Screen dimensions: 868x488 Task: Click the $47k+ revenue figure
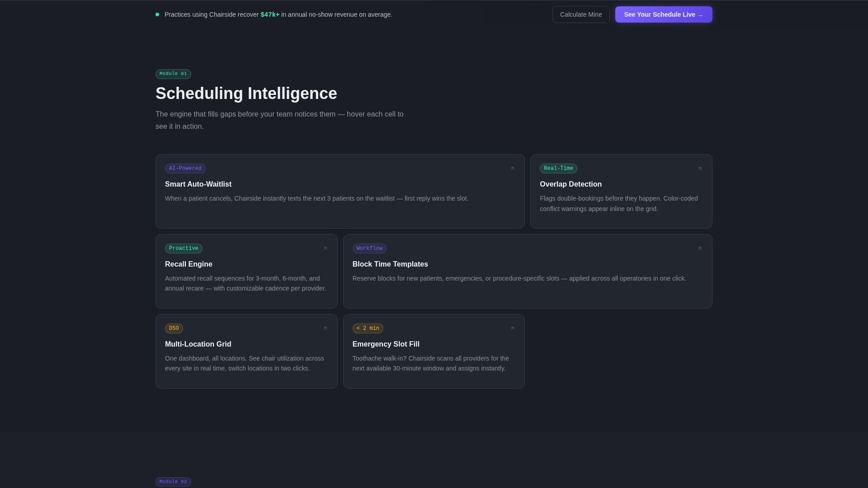pyautogui.click(x=270, y=14)
